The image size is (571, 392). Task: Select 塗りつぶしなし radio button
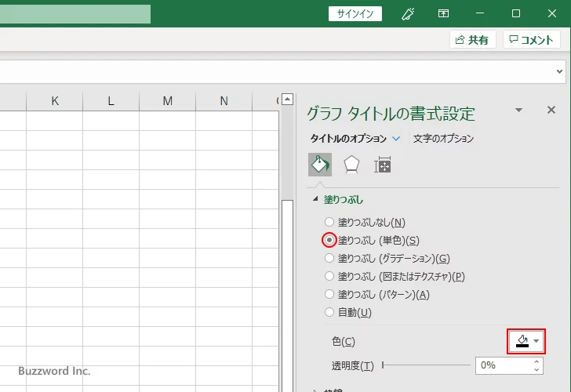[330, 223]
